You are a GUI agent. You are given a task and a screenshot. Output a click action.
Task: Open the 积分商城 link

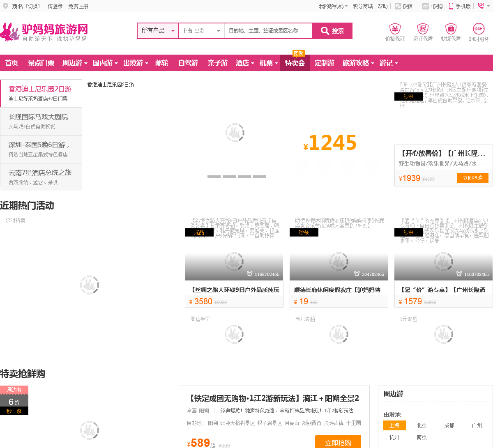click(363, 6)
